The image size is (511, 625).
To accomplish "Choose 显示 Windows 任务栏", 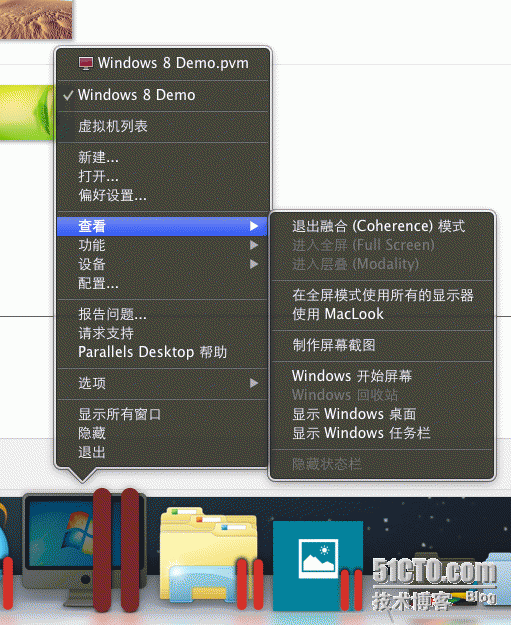I will 382,433.
